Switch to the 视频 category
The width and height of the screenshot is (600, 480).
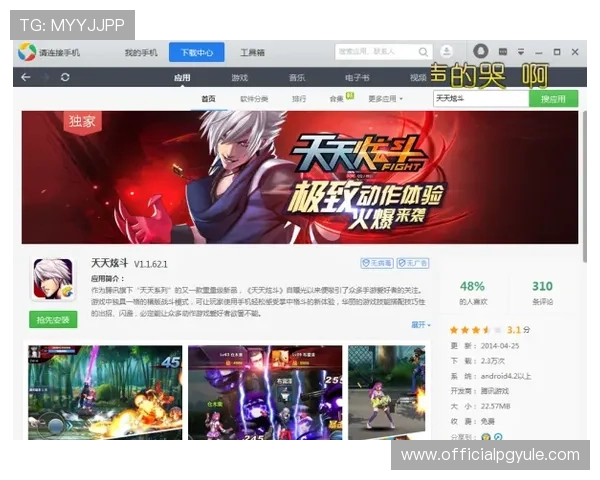[x=418, y=78]
